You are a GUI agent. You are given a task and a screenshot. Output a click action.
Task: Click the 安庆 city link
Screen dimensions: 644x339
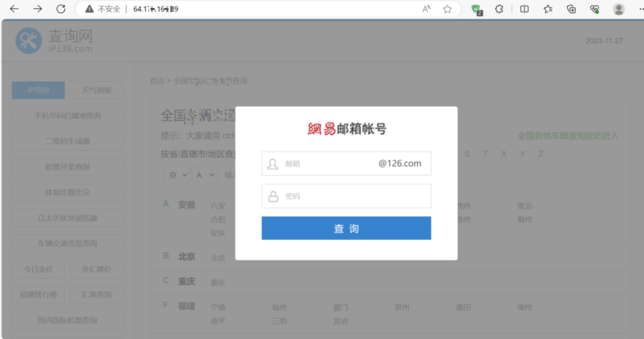pyautogui.click(x=218, y=234)
